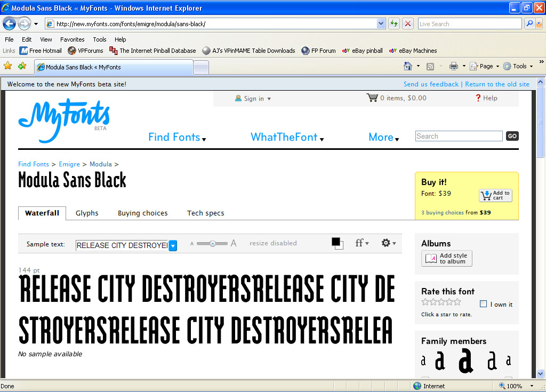The height and width of the screenshot is (392, 546).
Task: Open the Favorites menu
Action: [72, 39]
